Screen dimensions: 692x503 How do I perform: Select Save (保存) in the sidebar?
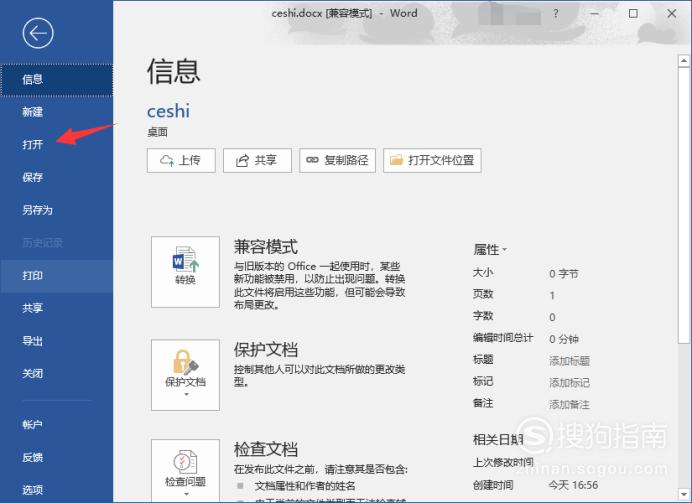point(56,177)
